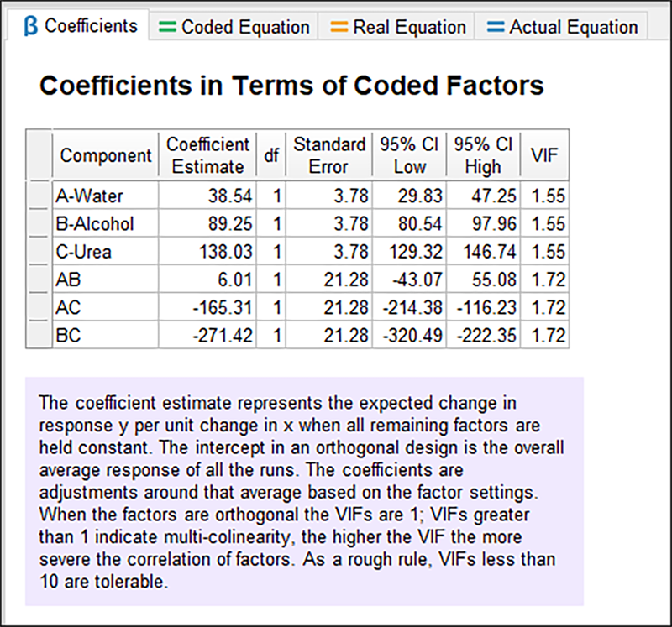Select the C-Urea row header box
Image resolution: width=672 pixels, height=627 pixels.
[39, 252]
